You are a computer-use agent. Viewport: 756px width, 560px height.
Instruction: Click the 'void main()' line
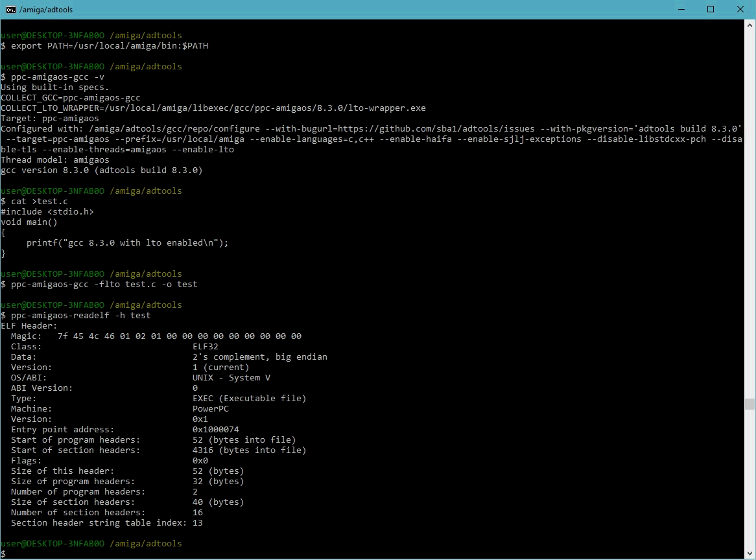[29, 222]
